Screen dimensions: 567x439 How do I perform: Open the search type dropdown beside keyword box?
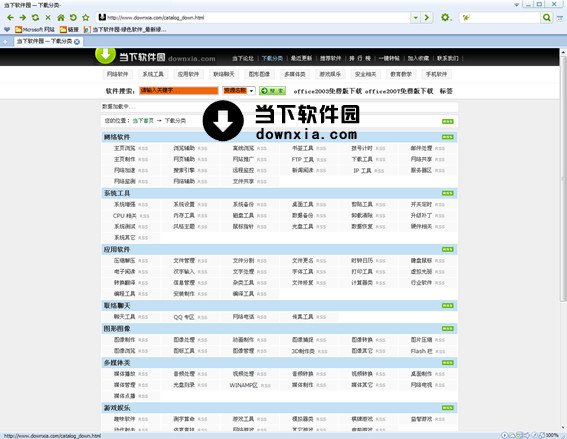(x=251, y=91)
